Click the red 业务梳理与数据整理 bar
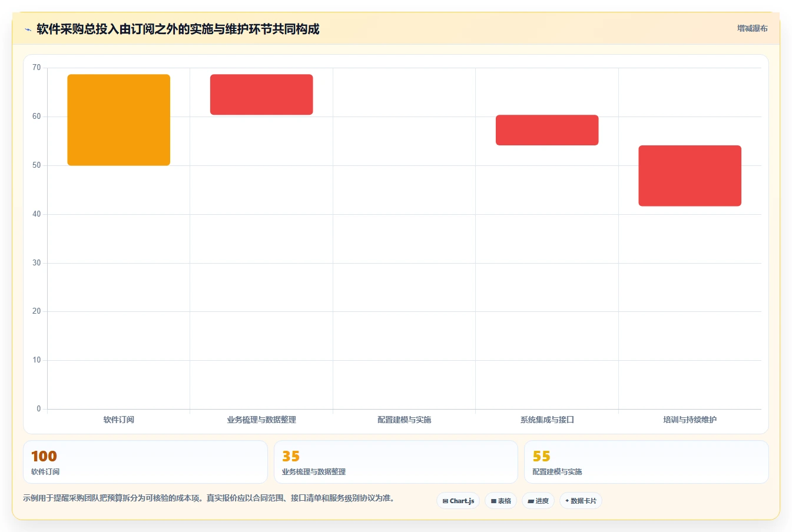This screenshot has width=792, height=532. coord(261,94)
